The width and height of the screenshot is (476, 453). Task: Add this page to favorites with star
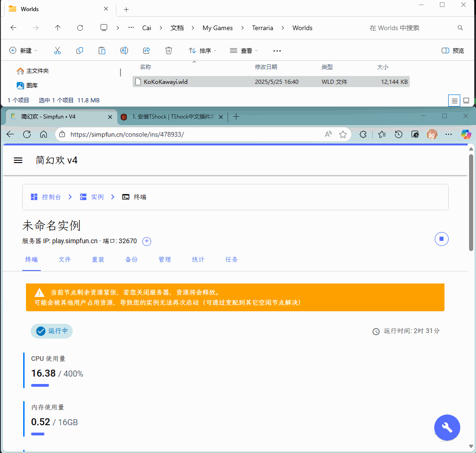(343, 134)
